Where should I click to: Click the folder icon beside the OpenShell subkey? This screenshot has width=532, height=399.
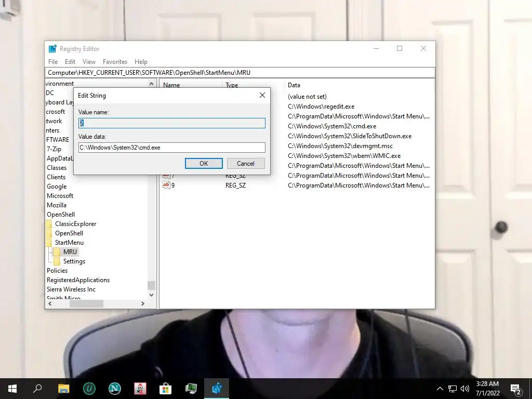pos(49,233)
